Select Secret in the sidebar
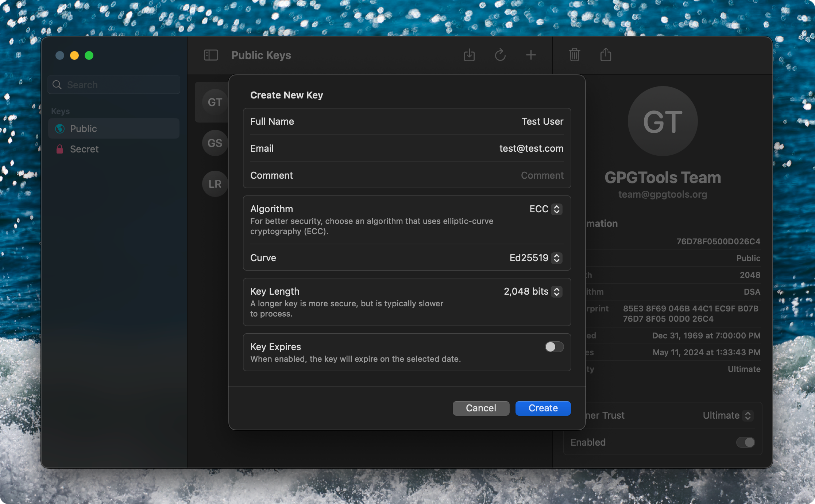Screen dimensions: 815x504 pos(84,149)
